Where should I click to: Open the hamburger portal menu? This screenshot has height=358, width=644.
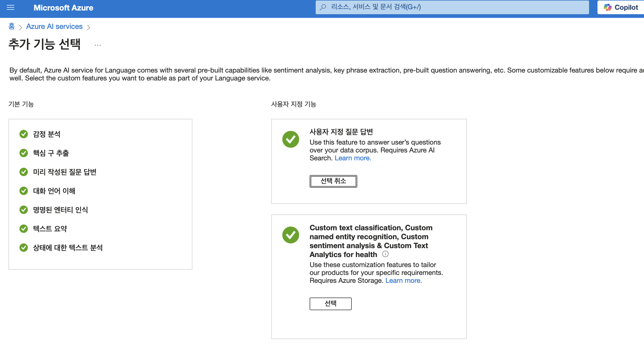(11, 8)
